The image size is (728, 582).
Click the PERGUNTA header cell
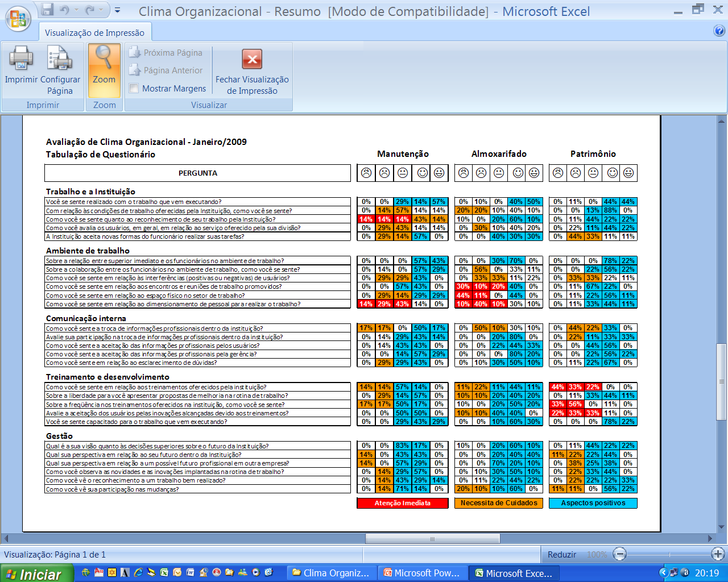tap(198, 173)
